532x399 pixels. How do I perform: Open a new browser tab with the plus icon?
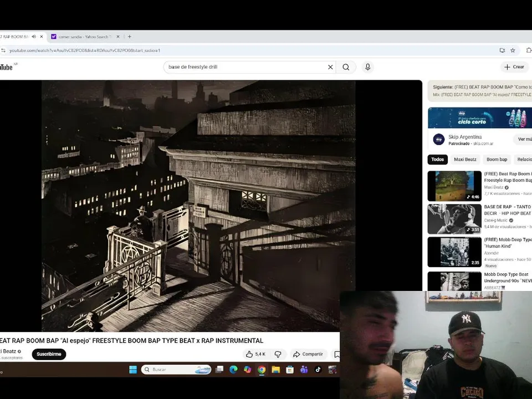129,37
